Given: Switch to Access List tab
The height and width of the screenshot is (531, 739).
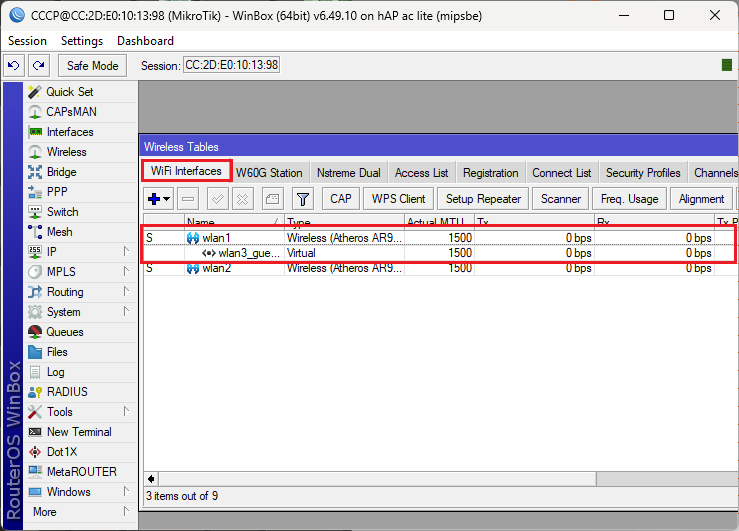Looking at the screenshot, I should pyautogui.click(x=421, y=173).
